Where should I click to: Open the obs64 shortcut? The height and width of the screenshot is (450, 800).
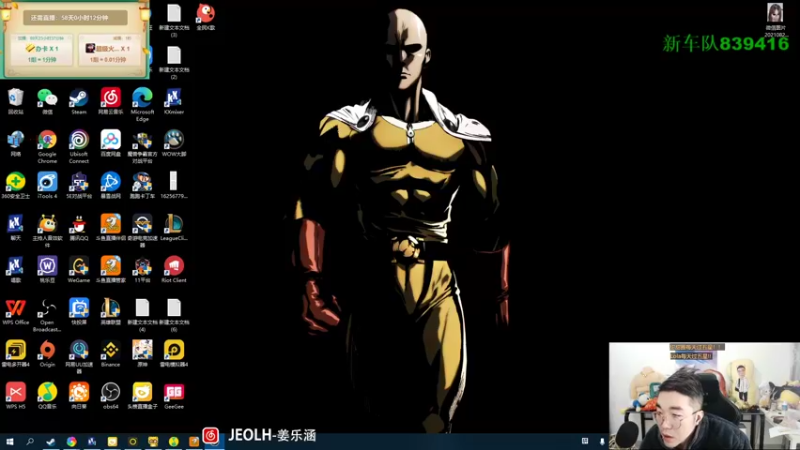(111, 393)
